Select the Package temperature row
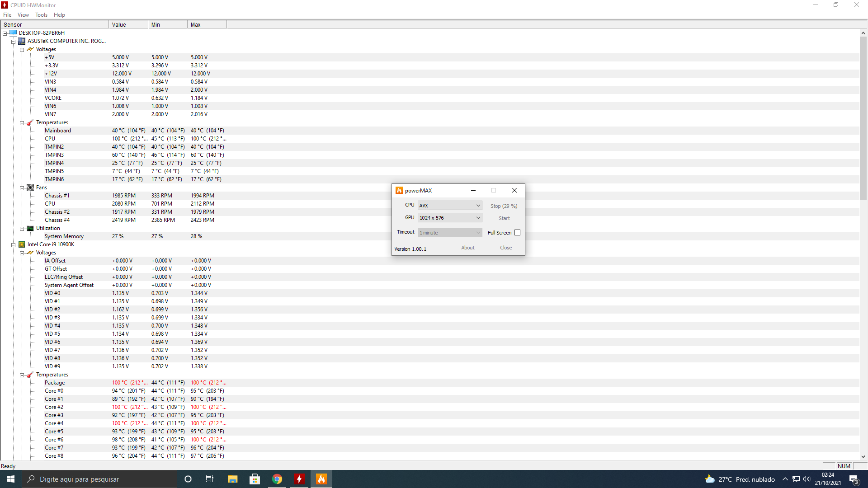This screenshot has width=868, height=488. [x=429, y=383]
